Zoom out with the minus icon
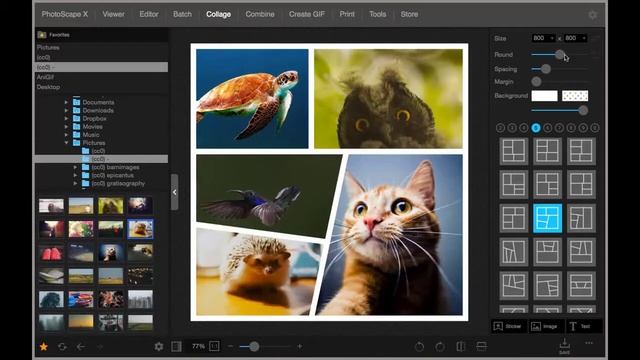 (230, 346)
